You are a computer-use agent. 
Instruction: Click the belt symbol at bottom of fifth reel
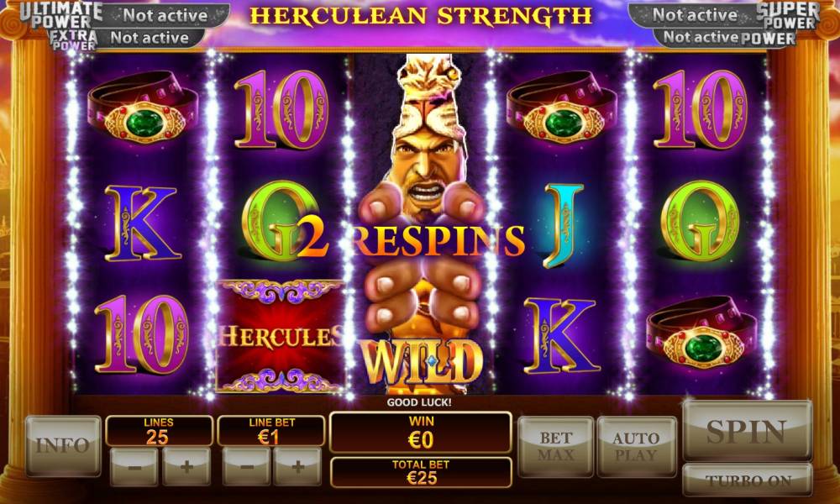coord(701,333)
